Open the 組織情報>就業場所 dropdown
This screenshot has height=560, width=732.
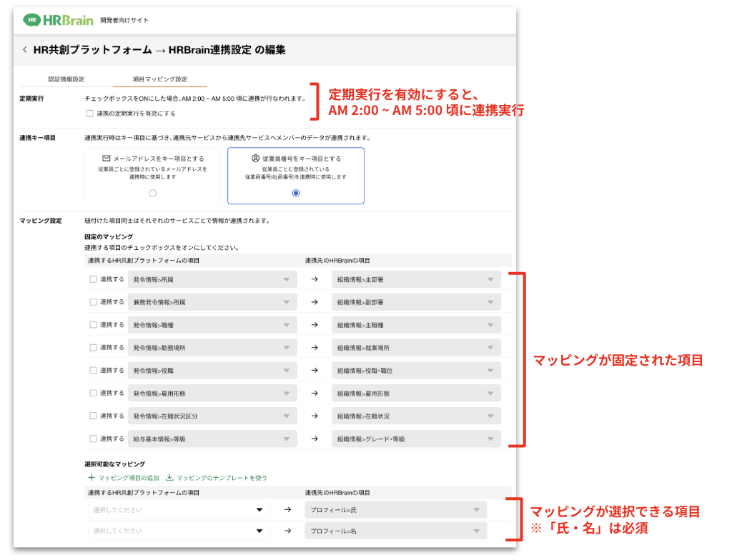pos(417,348)
